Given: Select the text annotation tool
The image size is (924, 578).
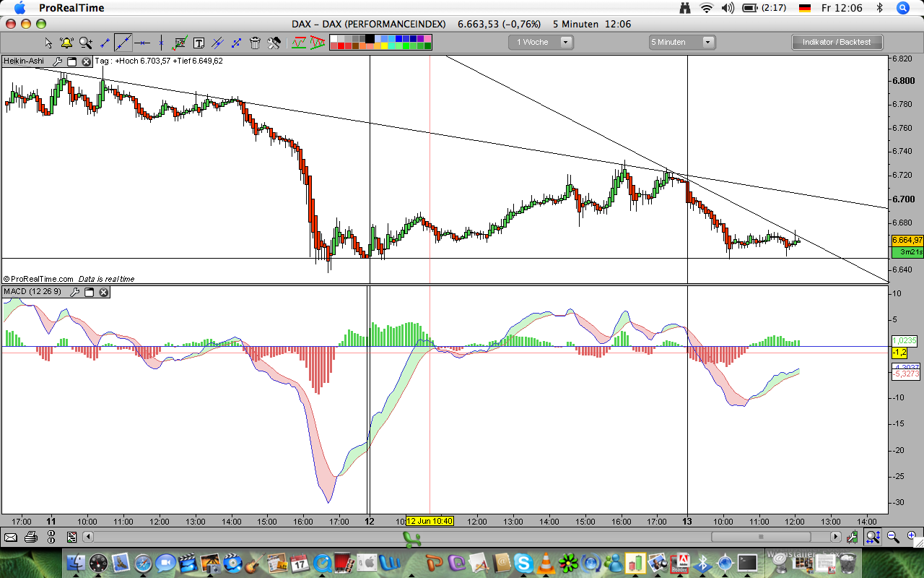Looking at the screenshot, I should tap(199, 43).
